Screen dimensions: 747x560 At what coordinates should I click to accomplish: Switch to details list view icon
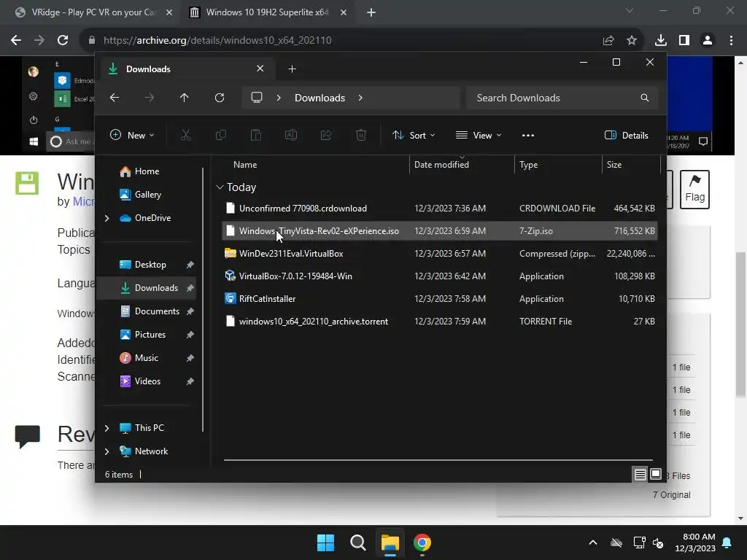click(x=640, y=474)
